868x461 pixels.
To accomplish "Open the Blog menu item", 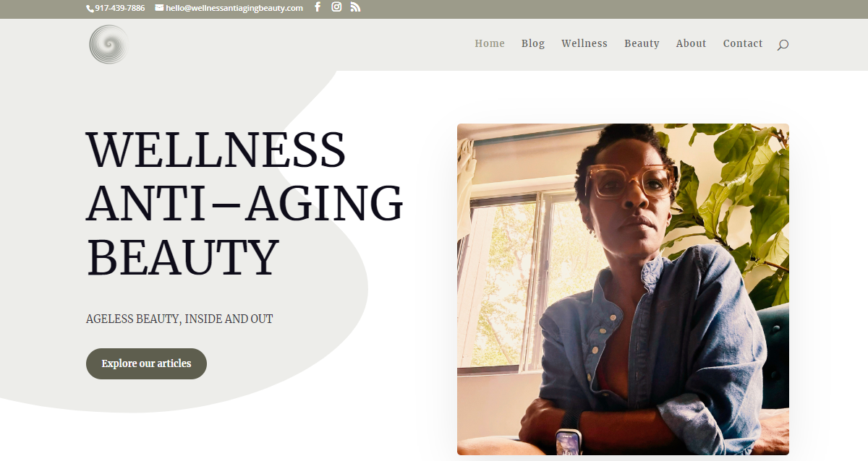I will [533, 43].
